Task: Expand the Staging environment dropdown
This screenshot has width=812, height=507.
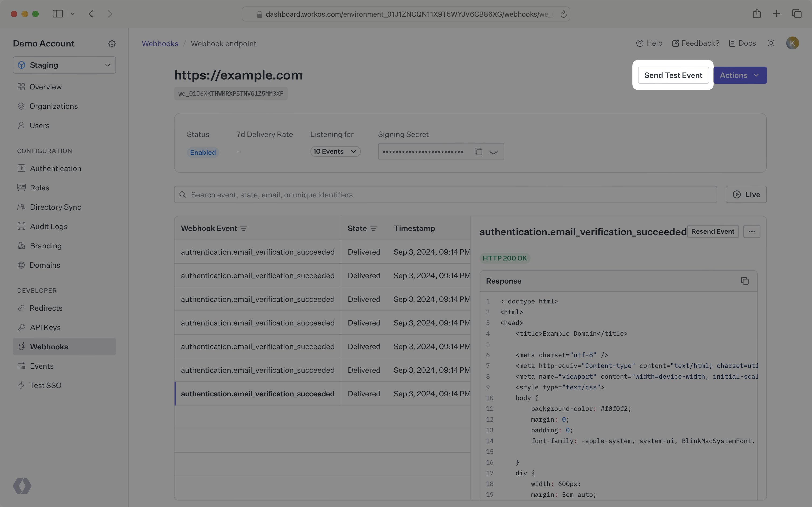Action: click(64, 65)
